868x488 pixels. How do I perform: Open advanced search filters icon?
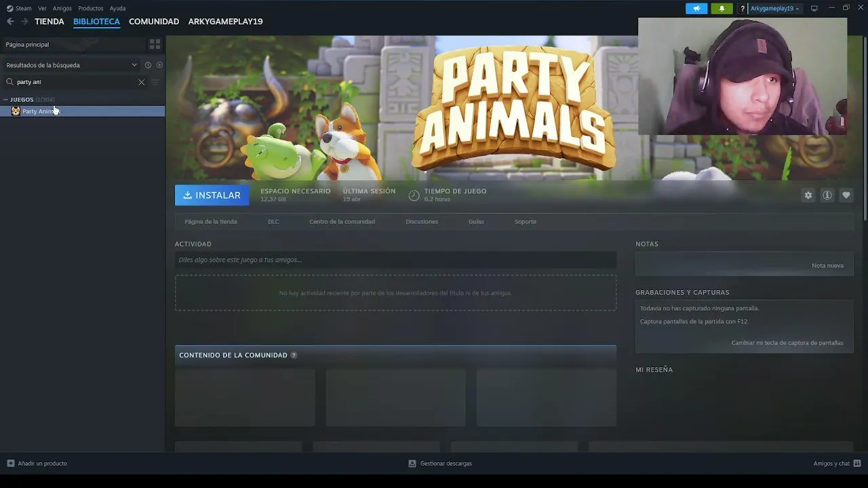[x=155, y=82]
